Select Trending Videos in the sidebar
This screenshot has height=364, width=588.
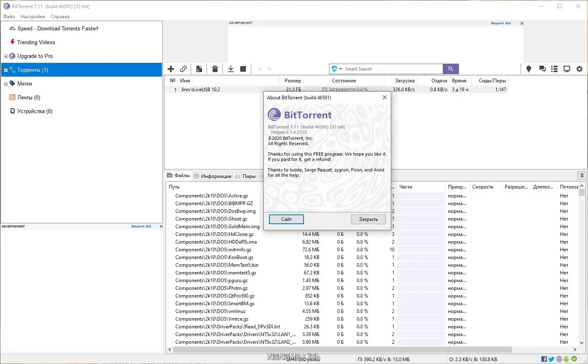click(36, 42)
